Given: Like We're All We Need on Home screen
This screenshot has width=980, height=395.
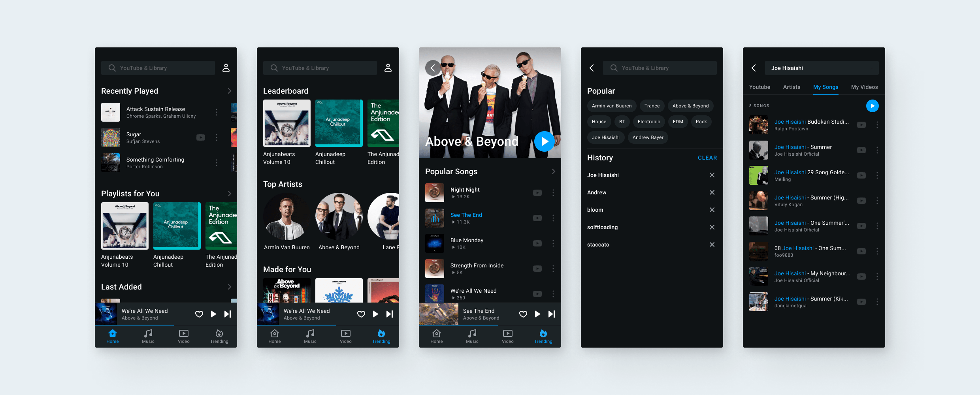Looking at the screenshot, I should [x=199, y=314].
